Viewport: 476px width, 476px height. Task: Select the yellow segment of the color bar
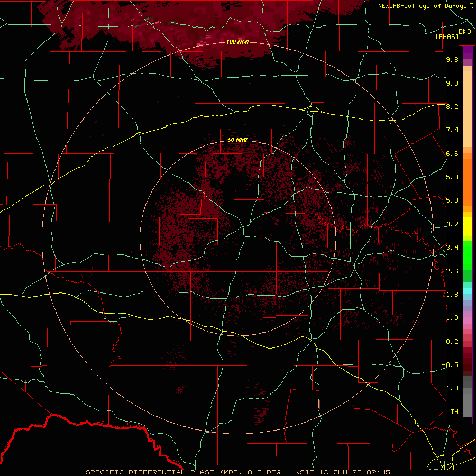(x=467, y=226)
